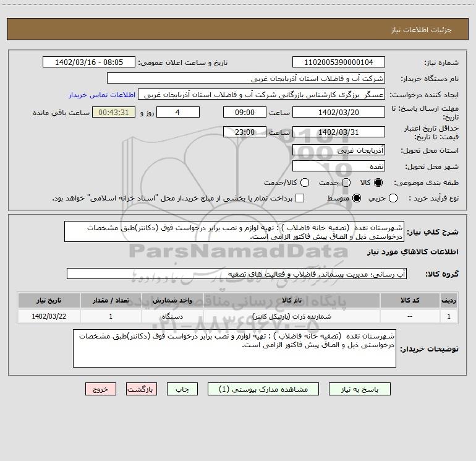Click the بازگشت button
476x461 pixels.
coord(142,389)
